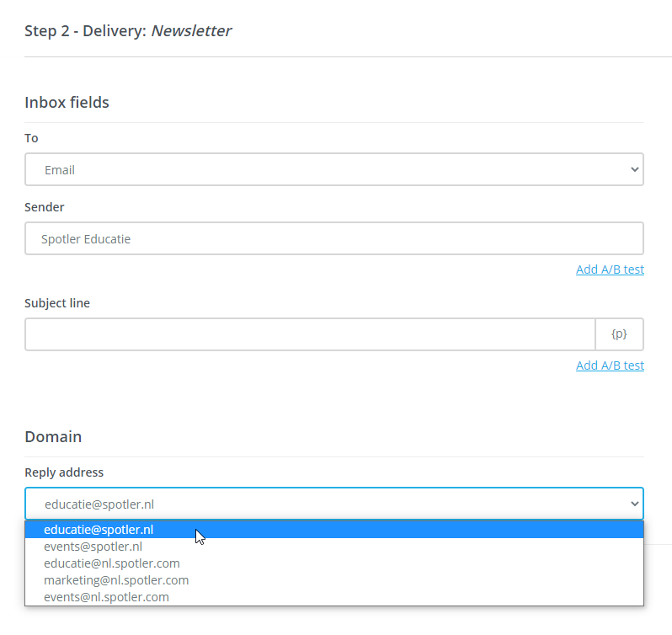Select educatie@nl.spotler.com option
Viewport: 672px width, 635px height.
(111, 563)
